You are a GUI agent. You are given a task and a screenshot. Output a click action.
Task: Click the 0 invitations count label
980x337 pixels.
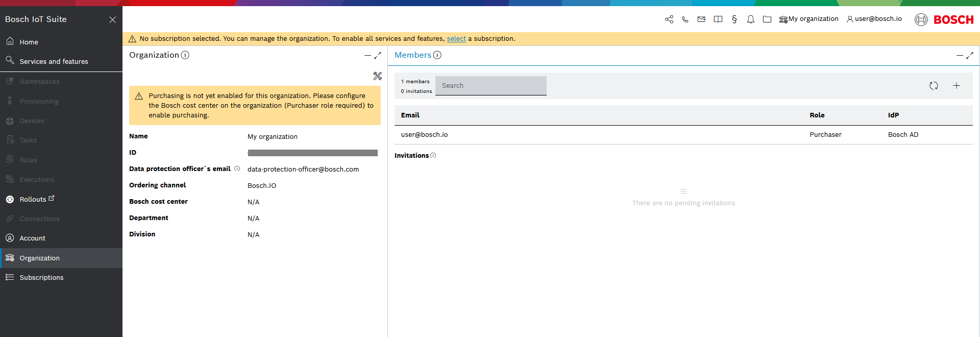416,91
